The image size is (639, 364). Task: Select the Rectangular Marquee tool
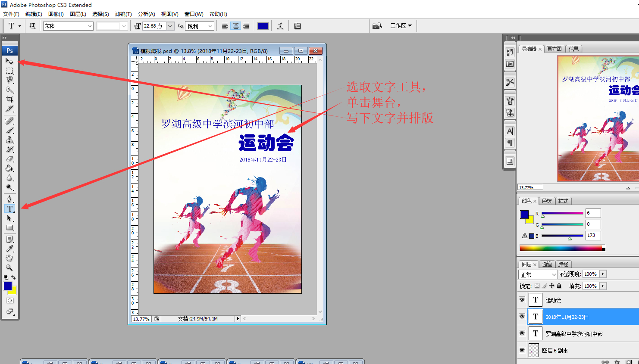[9, 71]
